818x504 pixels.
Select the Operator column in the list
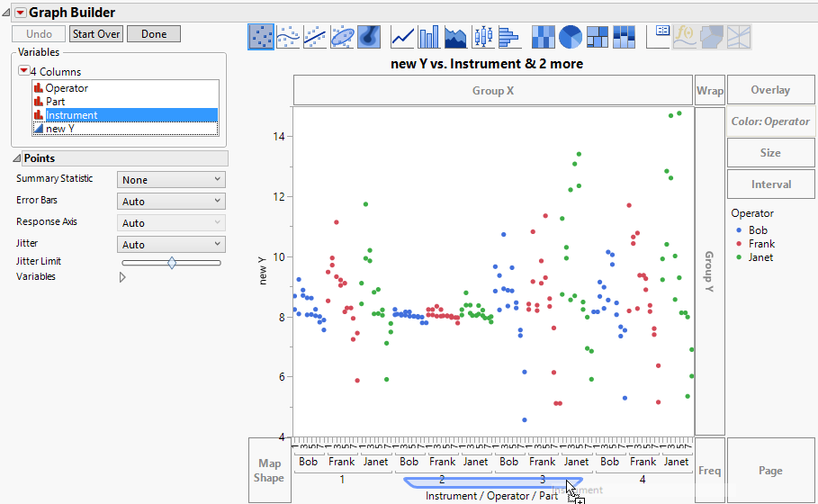[67, 88]
